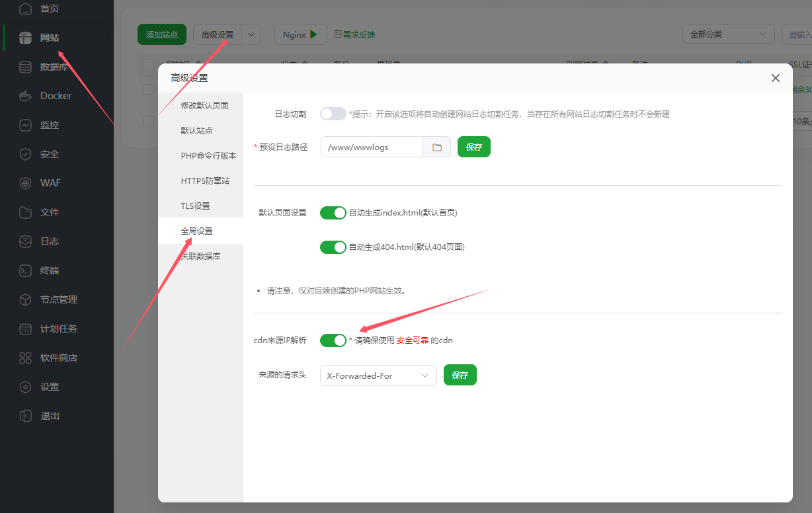
Task: Click the 安全可靠 red text
Action: [x=413, y=340]
